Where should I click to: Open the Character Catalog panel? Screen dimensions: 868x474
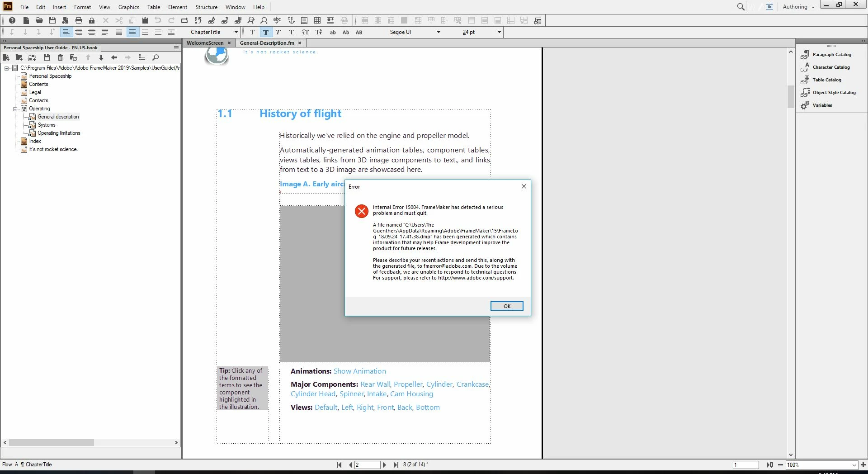point(826,67)
